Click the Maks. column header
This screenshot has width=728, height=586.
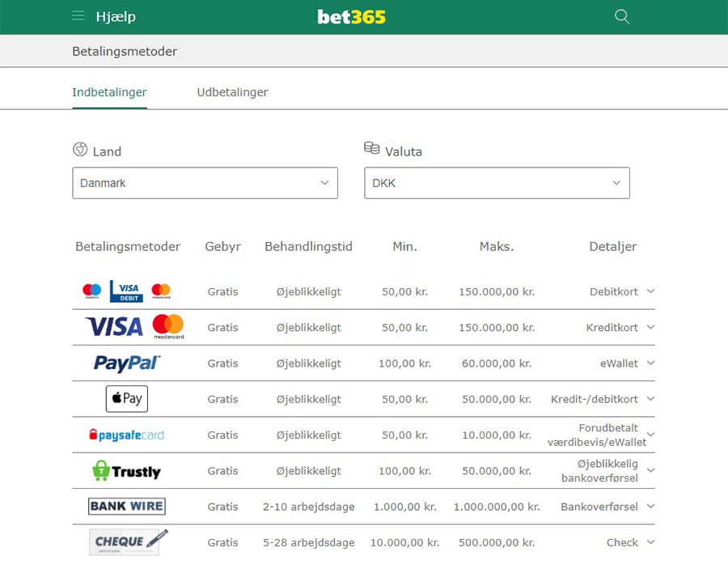497,246
